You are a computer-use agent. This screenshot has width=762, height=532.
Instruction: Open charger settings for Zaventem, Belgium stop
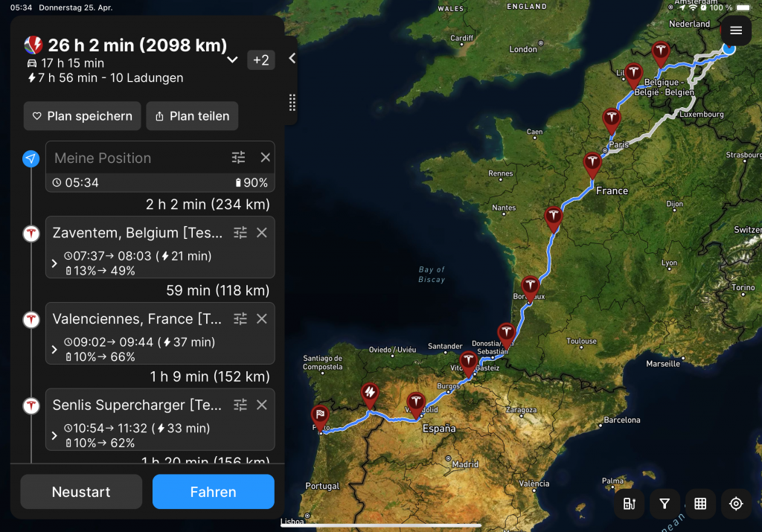(240, 233)
